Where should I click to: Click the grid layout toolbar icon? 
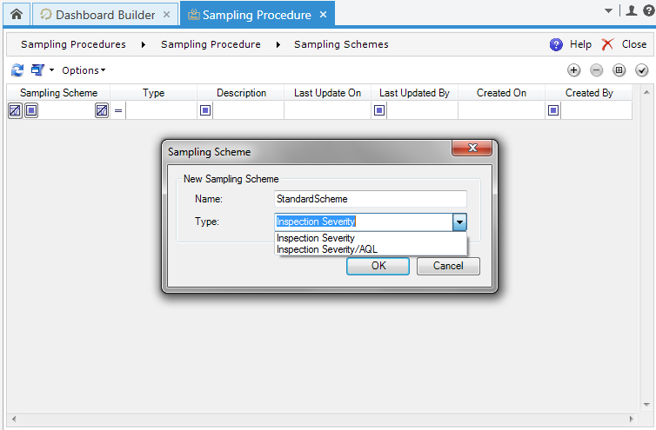tap(619, 70)
